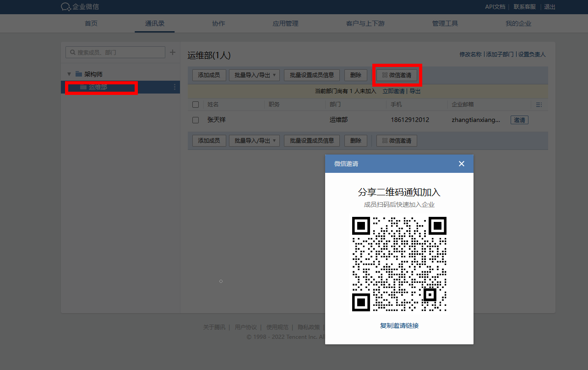
Task: Copy the invite link via 复制邀请链接
Action: click(x=399, y=326)
